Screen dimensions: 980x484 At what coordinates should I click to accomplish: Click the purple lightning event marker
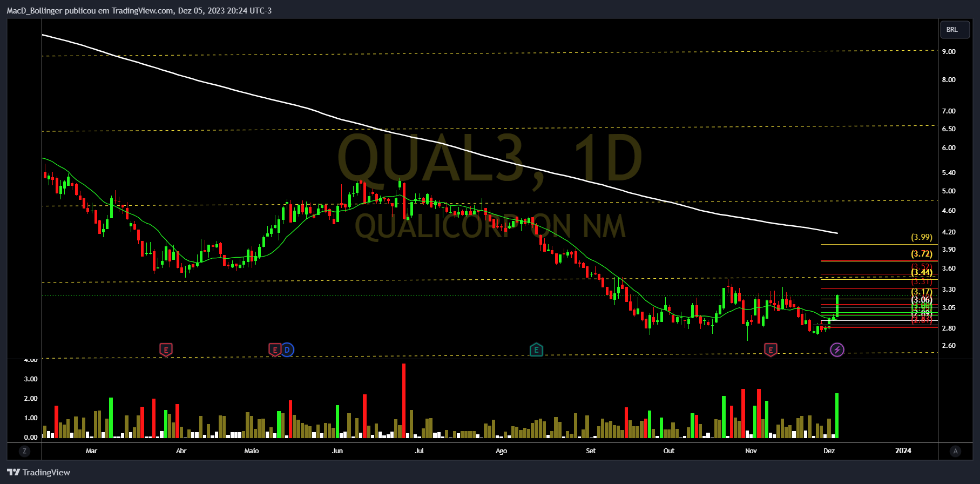[x=837, y=350]
